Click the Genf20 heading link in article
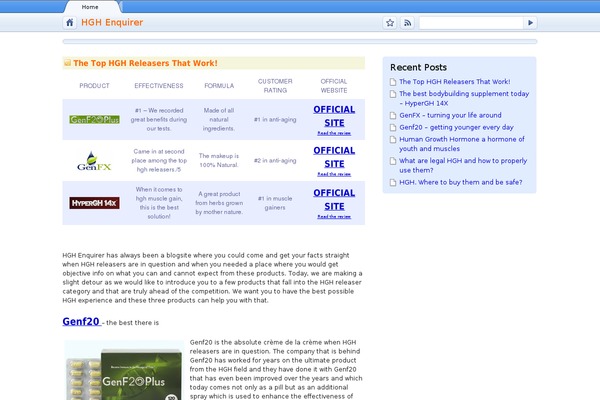 pyautogui.click(x=81, y=322)
